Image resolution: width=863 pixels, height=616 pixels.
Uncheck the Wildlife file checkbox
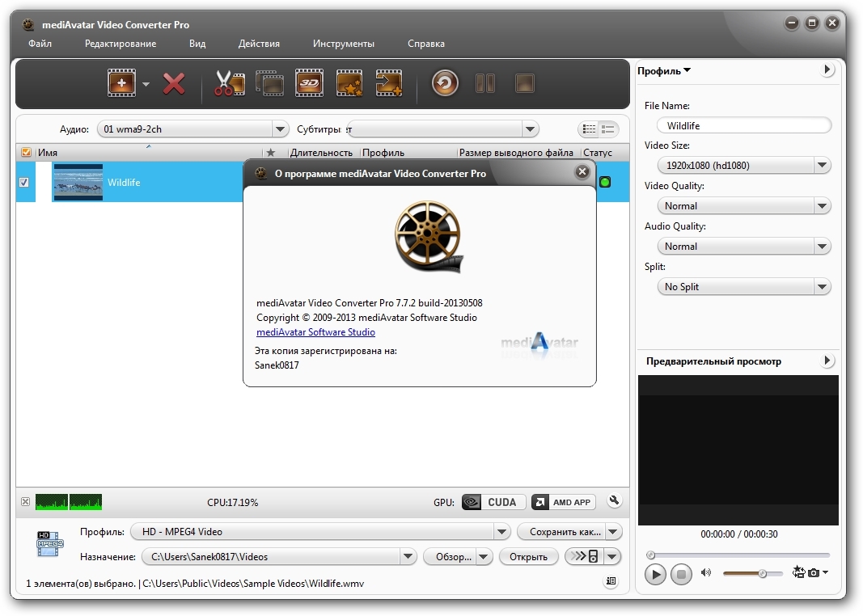24,183
